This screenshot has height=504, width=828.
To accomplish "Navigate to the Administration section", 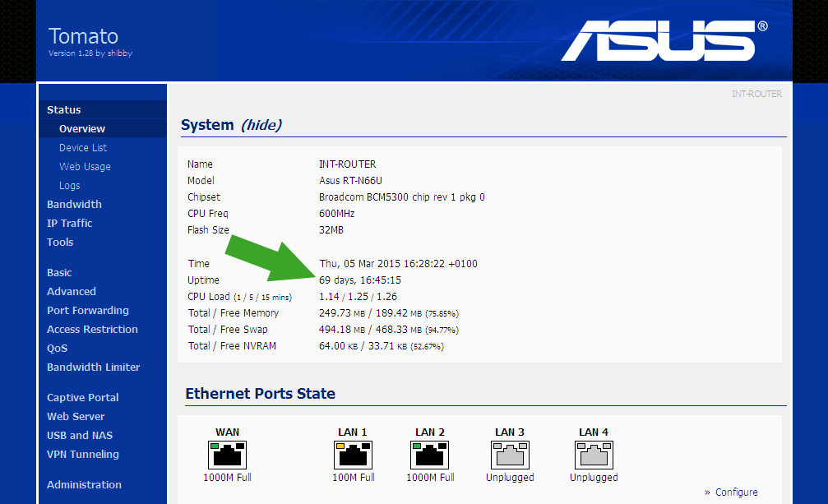I will (x=84, y=484).
